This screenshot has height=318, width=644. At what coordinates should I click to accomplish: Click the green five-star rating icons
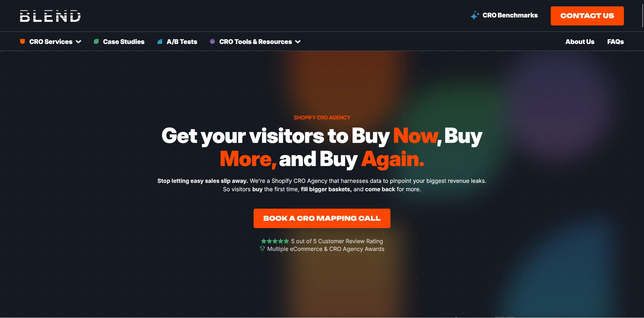pos(275,241)
